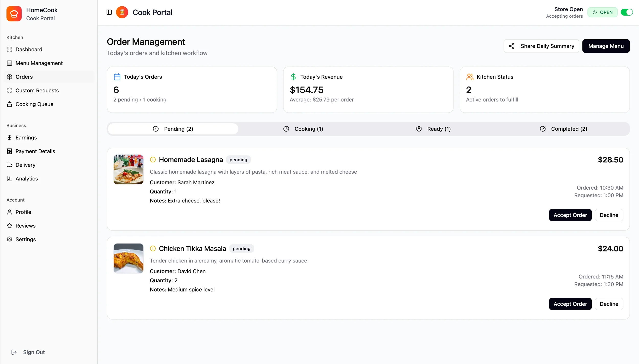The width and height of the screenshot is (639, 364).
Task: Open Custom Requests in the sidebar
Action: coord(37,91)
